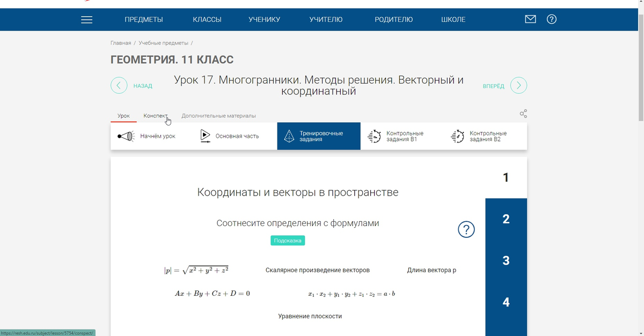Click the Подсказка hint button
This screenshot has width=644, height=336.
click(288, 240)
